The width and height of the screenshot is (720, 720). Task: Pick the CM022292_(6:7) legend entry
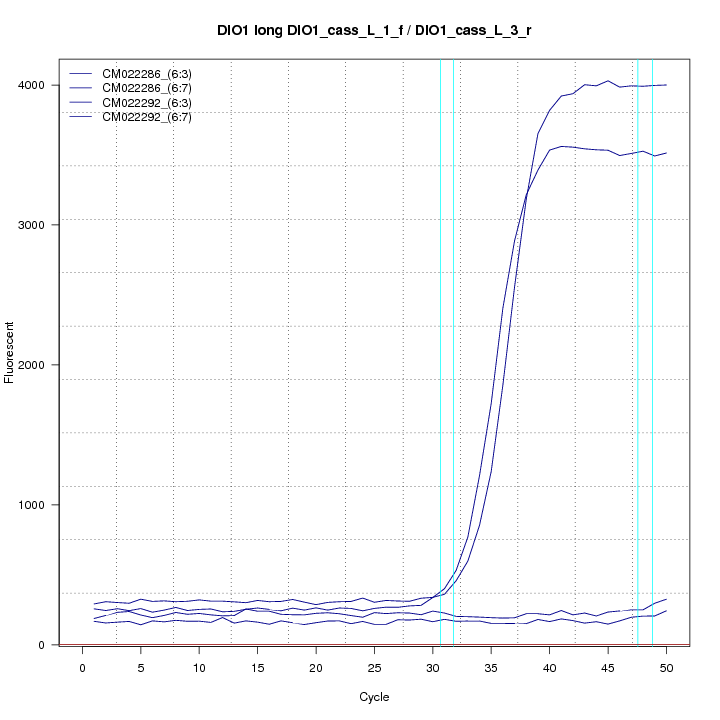click(x=147, y=117)
